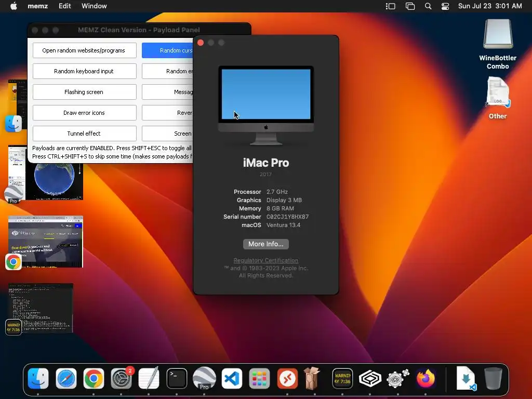This screenshot has width=532, height=399.
Task: Toggle Draw error icons payload
Action: pos(85,113)
